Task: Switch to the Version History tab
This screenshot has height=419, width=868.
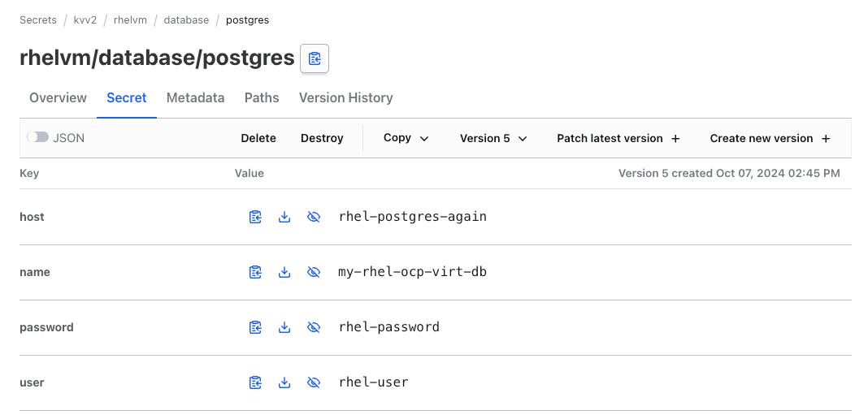Action: [x=345, y=97]
